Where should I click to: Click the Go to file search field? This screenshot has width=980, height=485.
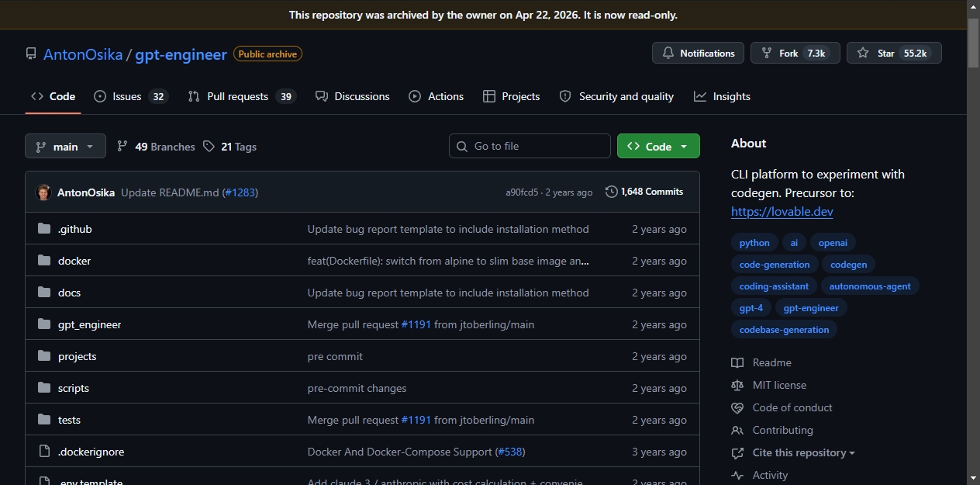click(x=530, y=146)
